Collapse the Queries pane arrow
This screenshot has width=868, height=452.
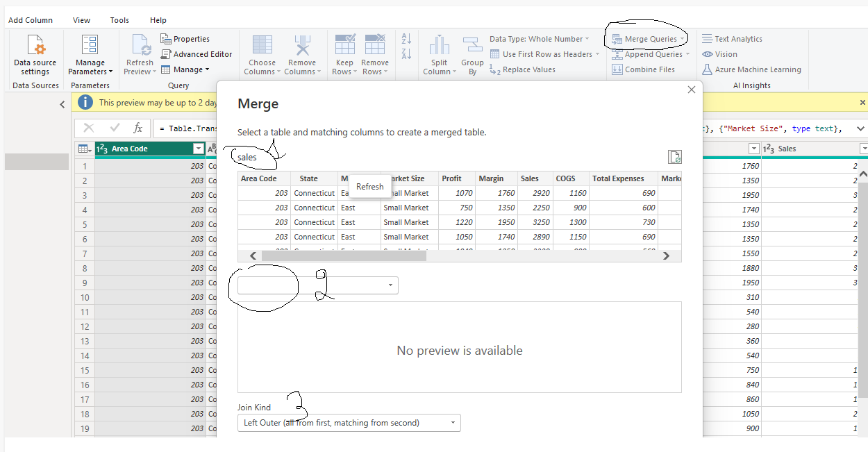[x=62, y=105]
